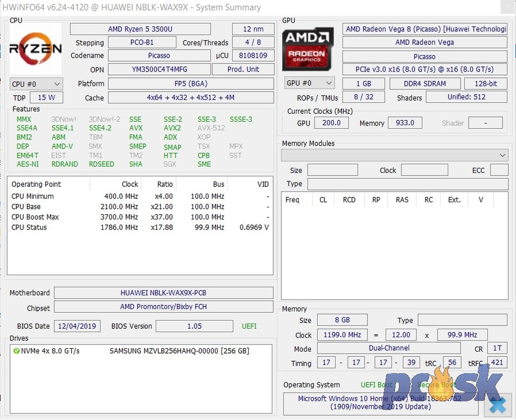
Task: Click the PCO-B1 stepping value
Action: 142,42
